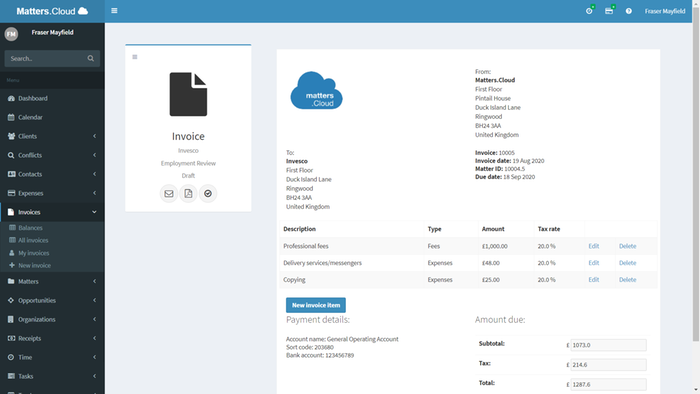
Task: Toggle the hamburger sidebar menu icon
Action: (x=114, y=11)
